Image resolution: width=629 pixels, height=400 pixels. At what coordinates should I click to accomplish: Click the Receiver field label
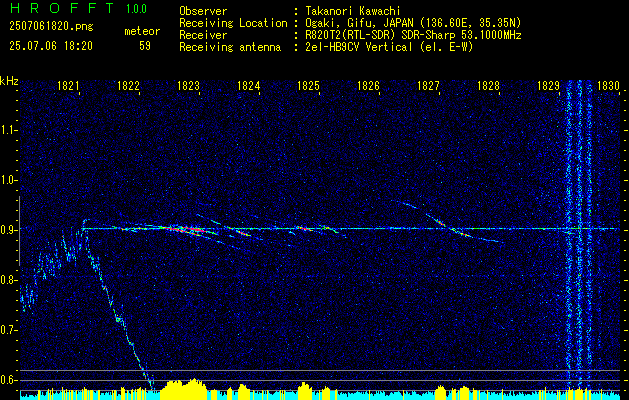coord(203,35)
